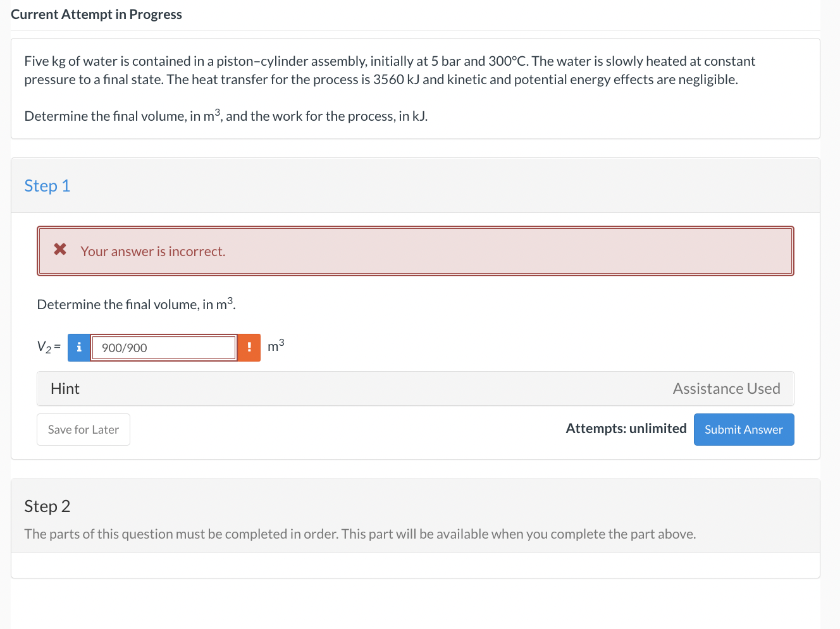This screenshot has width=840, height=629.
Task: Click the blue info icon beside V2
Action: (x=78, y=347)
